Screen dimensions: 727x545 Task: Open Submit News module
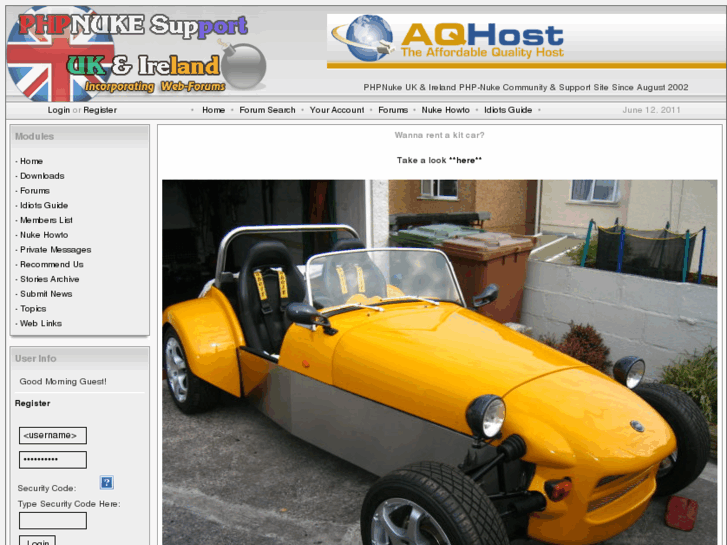click(x=46, y=294)
